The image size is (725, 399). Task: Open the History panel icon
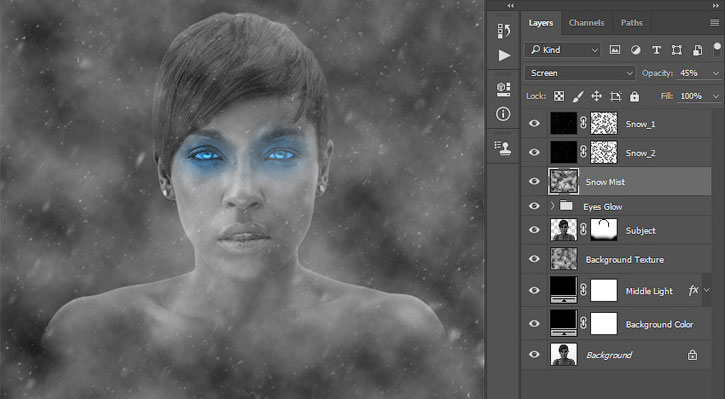point(504,31)
